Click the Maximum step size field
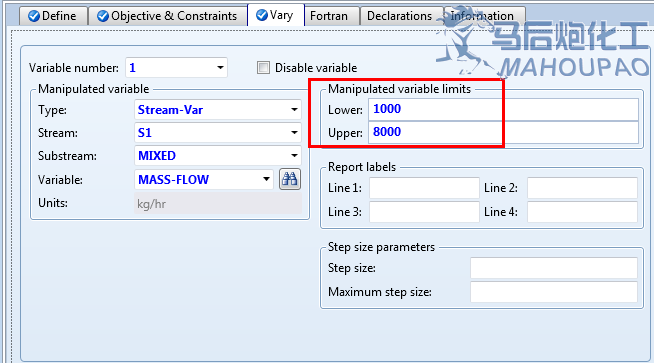Image resolution: width=654 pixels, height=363 pixels. (554, 292)
